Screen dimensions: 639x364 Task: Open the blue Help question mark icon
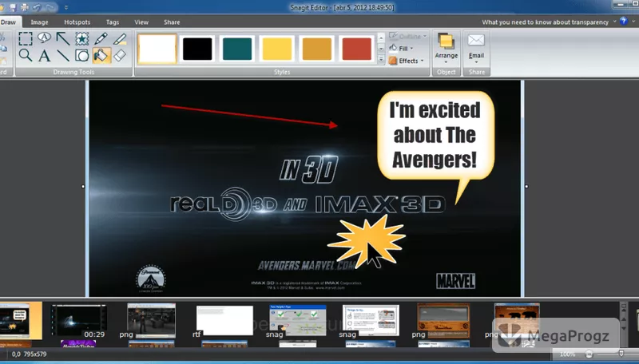point(624,22)
